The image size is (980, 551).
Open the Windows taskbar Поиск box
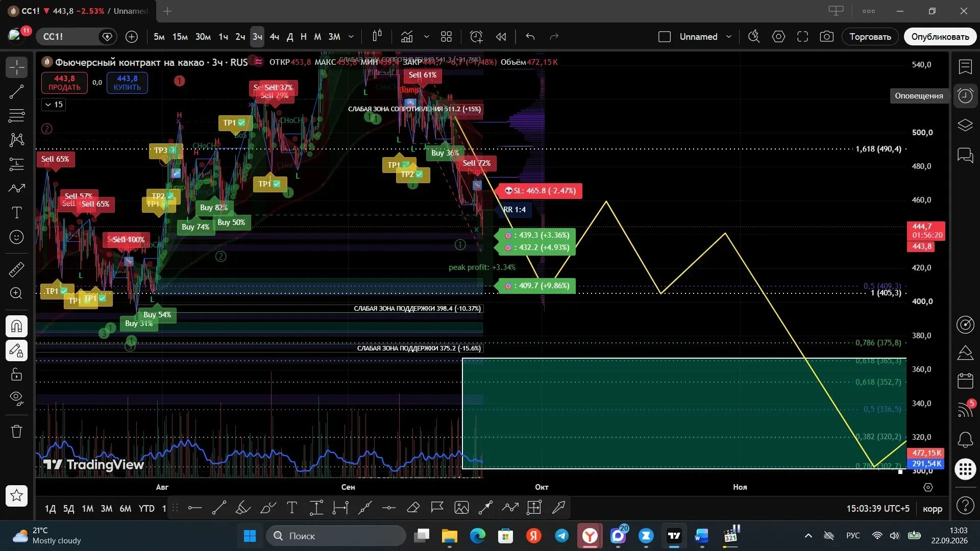coord(336,536)
